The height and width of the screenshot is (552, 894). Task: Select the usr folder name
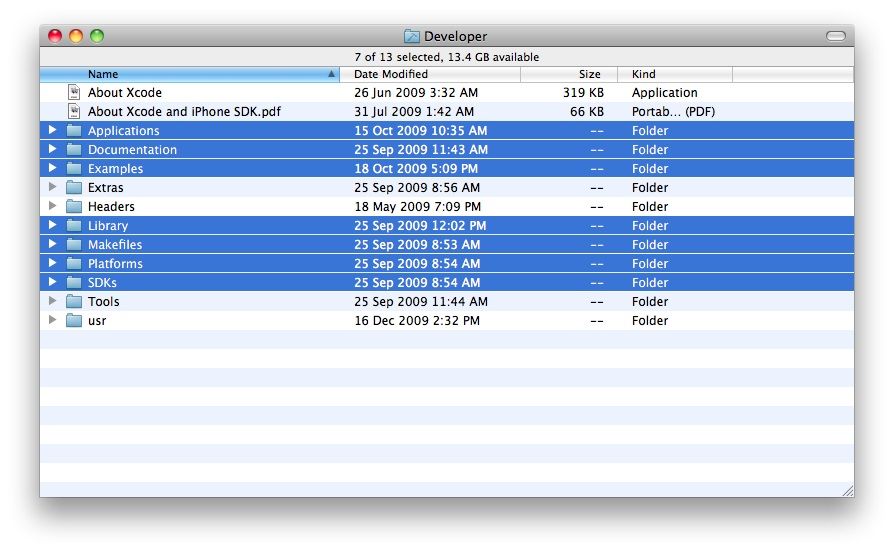pos(97,321)
